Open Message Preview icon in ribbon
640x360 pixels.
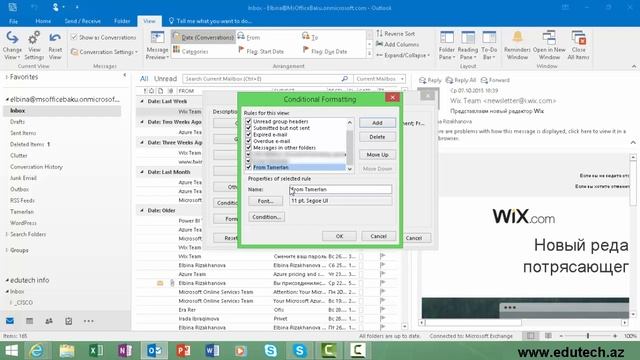157,38
